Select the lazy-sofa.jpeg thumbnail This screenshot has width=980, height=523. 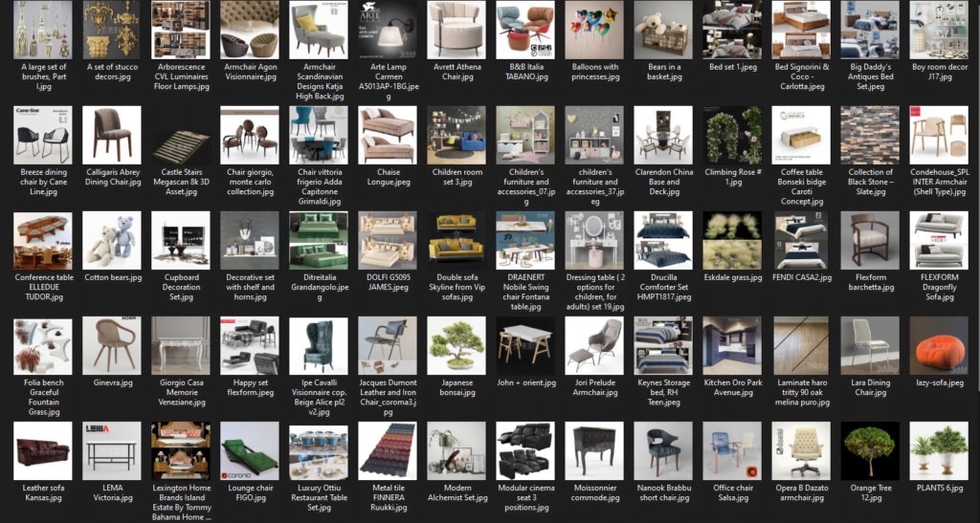tap(938, 345)
